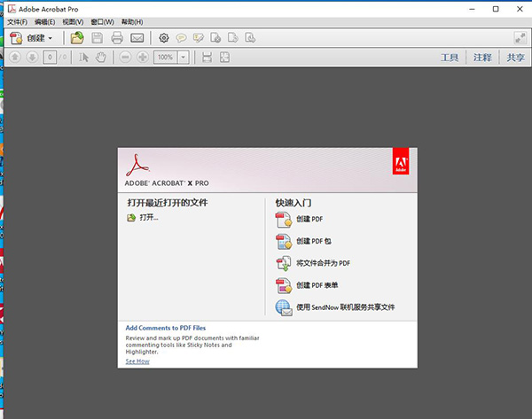Open the 视图(V) menu
This screenshot has width=532, height=419.
73,22
